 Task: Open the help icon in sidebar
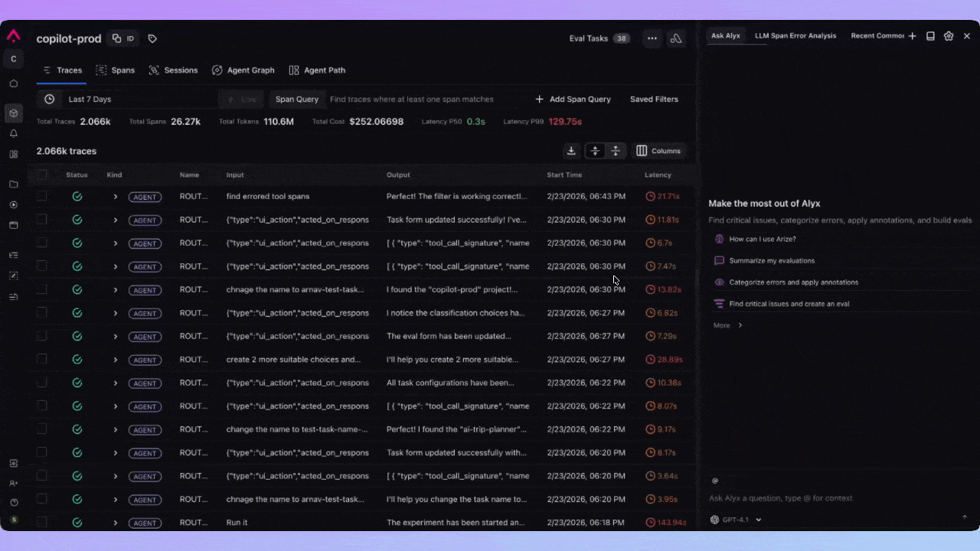(x=13, y=503)
